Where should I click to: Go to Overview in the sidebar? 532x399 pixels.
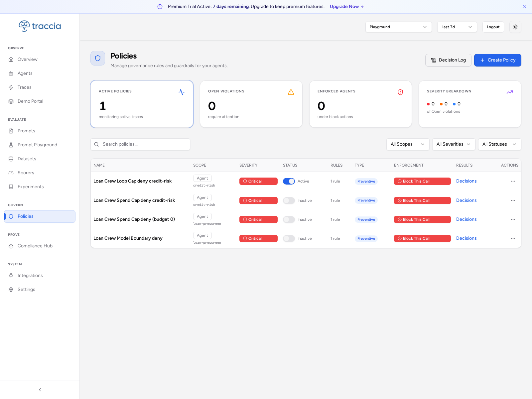point(40,59)
